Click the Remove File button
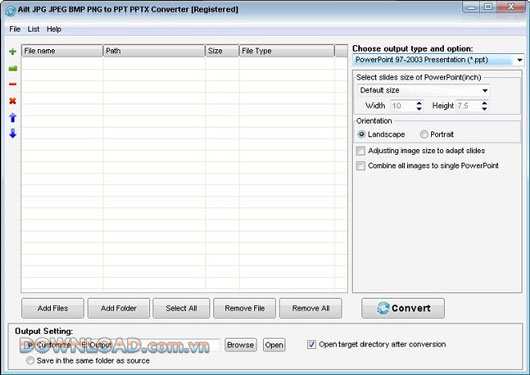 click(x=244, y=308)
